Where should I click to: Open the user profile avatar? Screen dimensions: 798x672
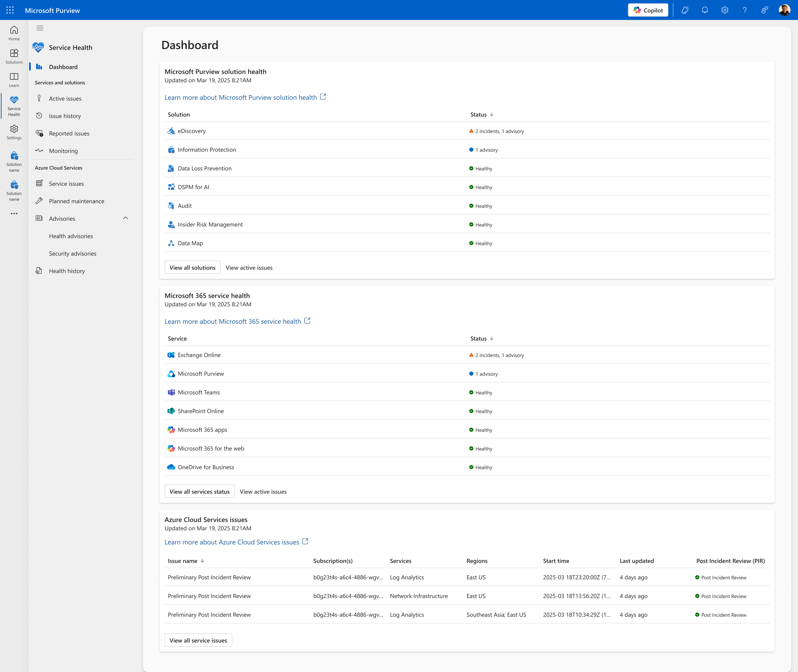(x=784, y=10)
